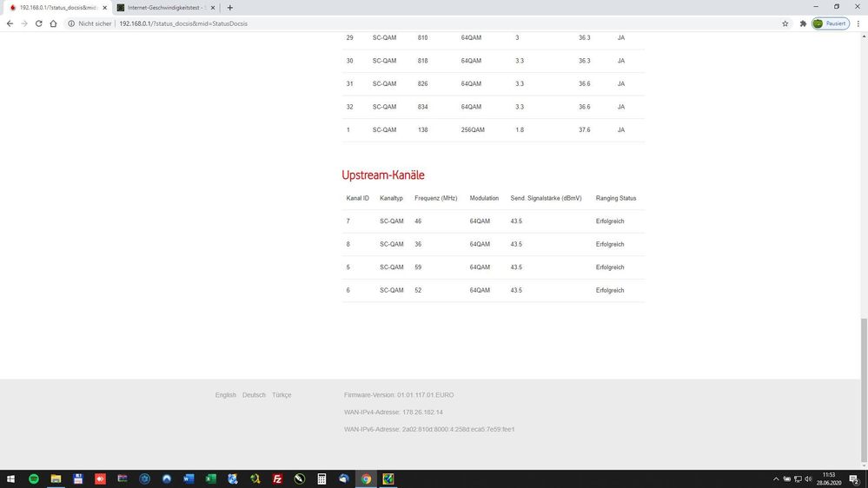
Task: Open the Chrome three-dot menu
Action: (858, 23)
